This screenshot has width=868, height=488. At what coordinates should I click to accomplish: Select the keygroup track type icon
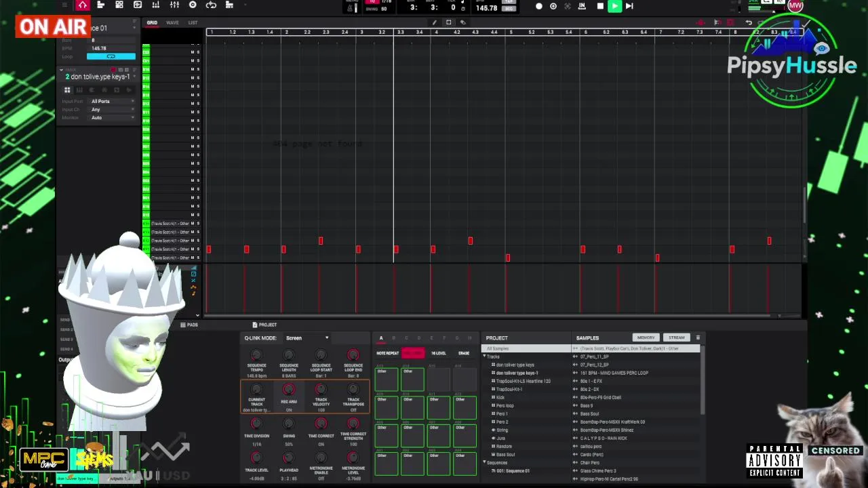click(79, 89)
